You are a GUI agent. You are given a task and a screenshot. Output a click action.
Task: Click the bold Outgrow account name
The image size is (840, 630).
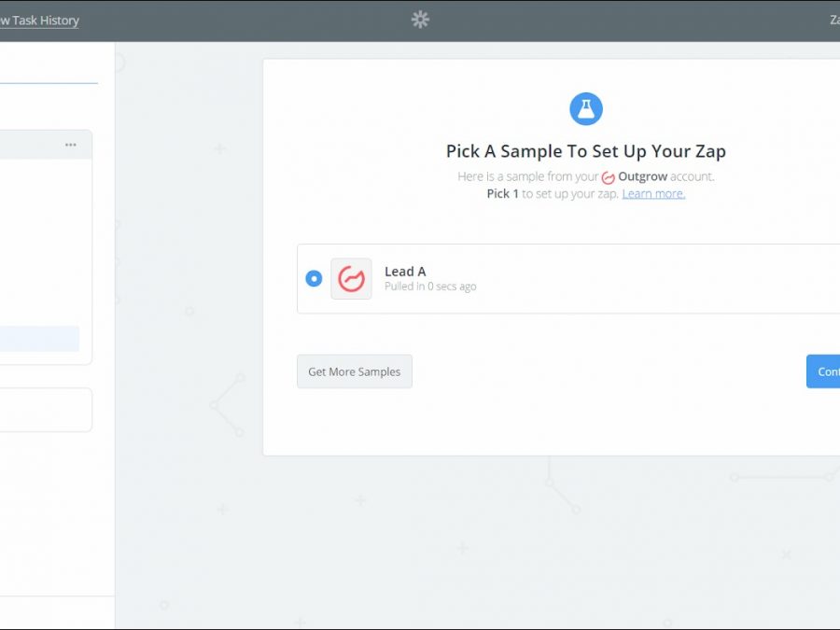pyautogui.click(x=642, y=176)
